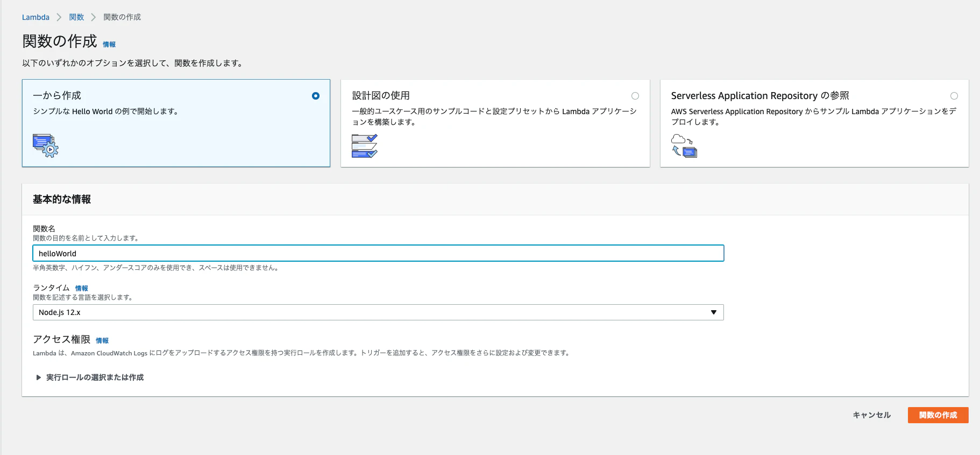Click the 関数名 field label
This screenshot has height=455, width=980.
44,229
